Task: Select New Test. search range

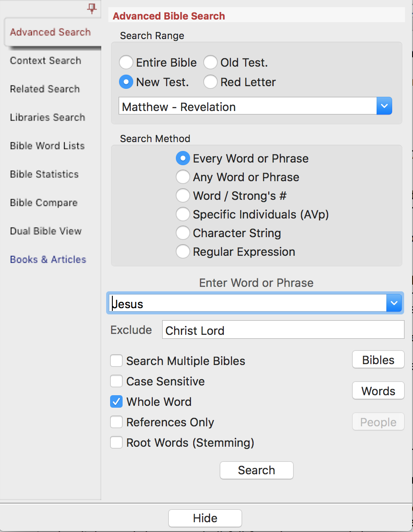Action: coord(126,82)
